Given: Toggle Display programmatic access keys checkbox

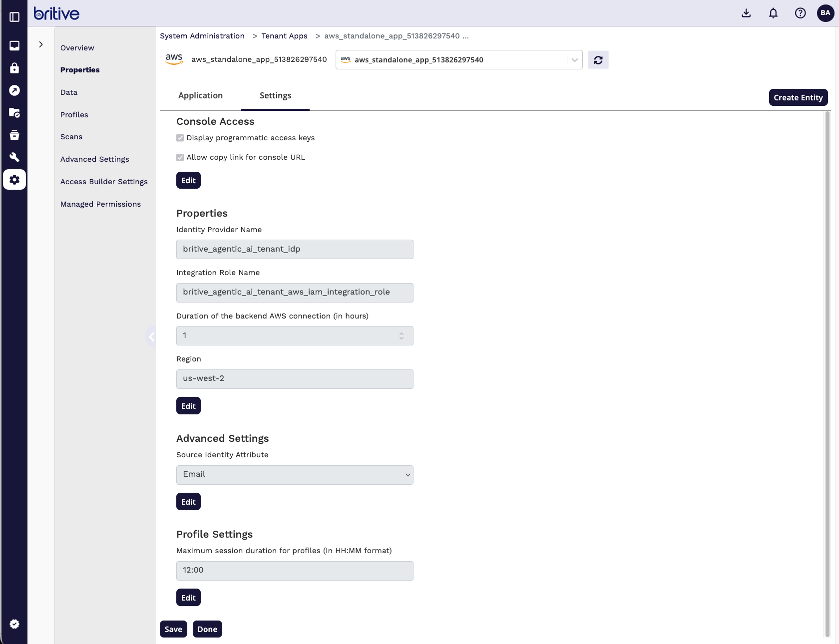Looking at the screenshot, I should coord(180,138).
